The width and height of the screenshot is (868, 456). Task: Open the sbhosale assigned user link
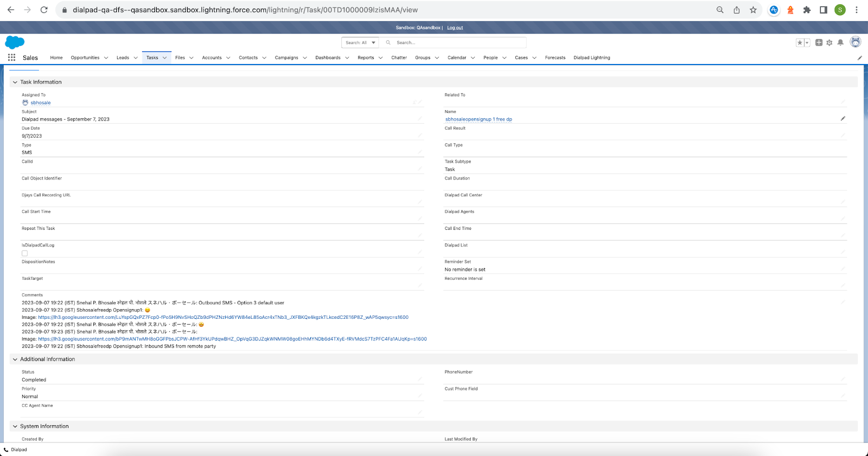[41, 102]
